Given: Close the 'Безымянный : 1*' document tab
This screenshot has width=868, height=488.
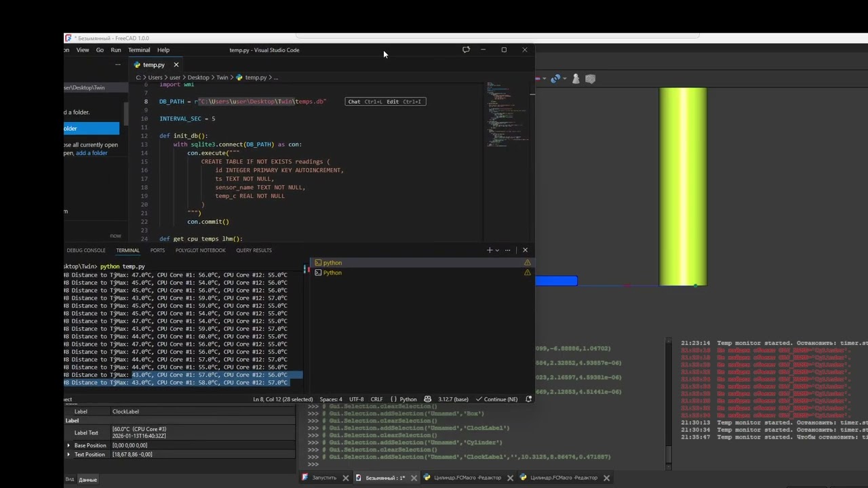Looking at the screenshot, I should (414, 478).
